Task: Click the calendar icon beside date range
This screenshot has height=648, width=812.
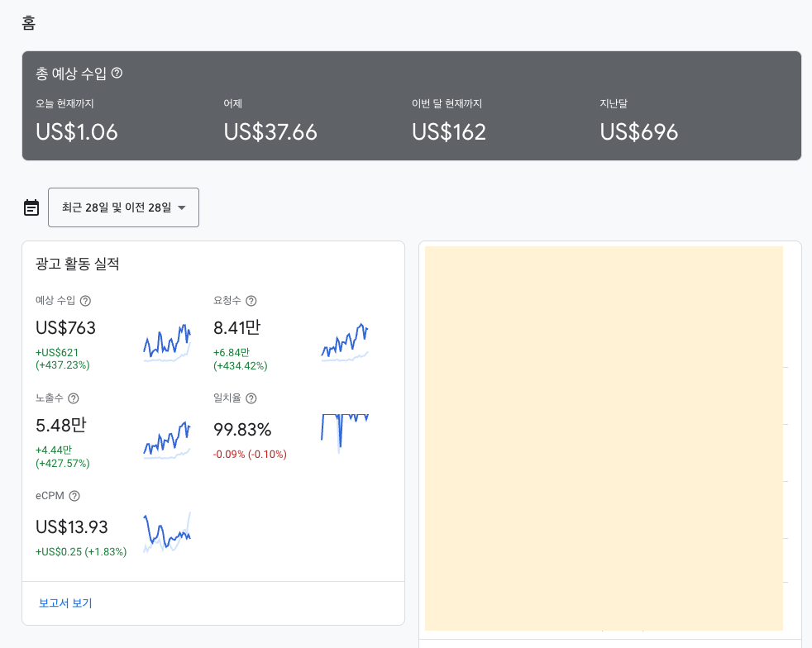Action: point(31,207)
